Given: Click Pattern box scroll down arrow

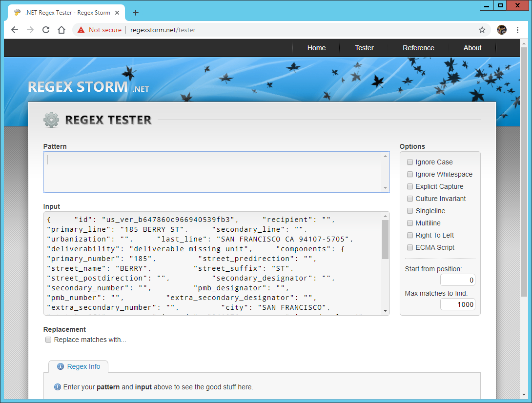Looking at the screenshot, I should coord(385,188).
